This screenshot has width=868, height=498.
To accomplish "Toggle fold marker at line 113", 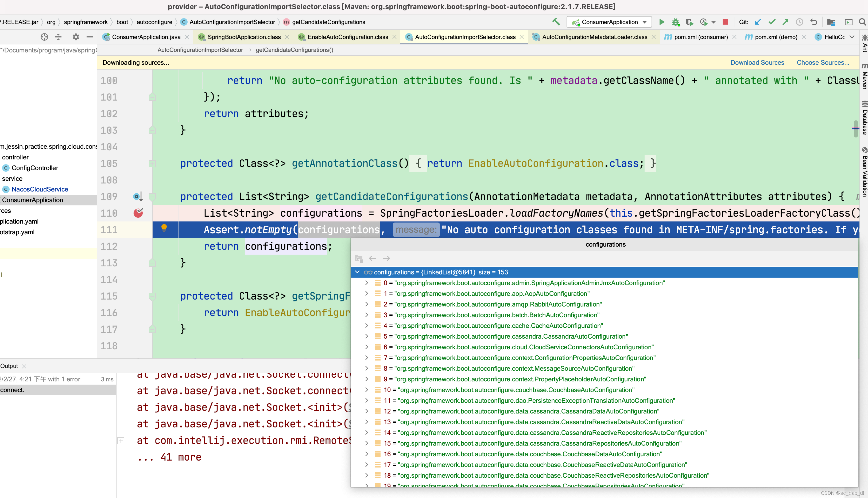I will pos(152,263).
